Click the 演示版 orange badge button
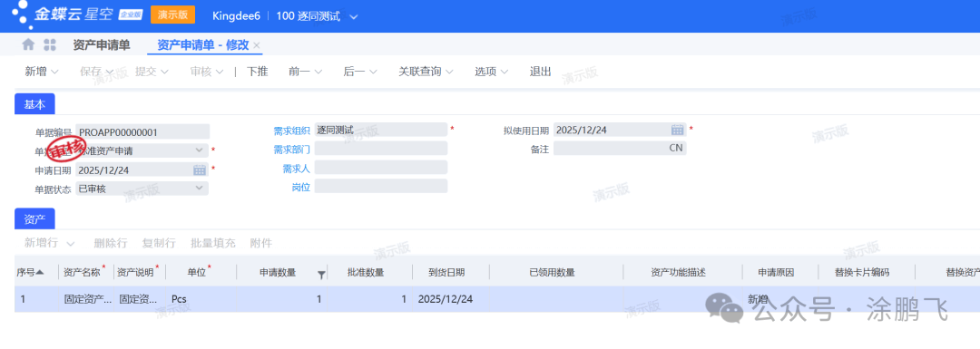 point(172,15)
